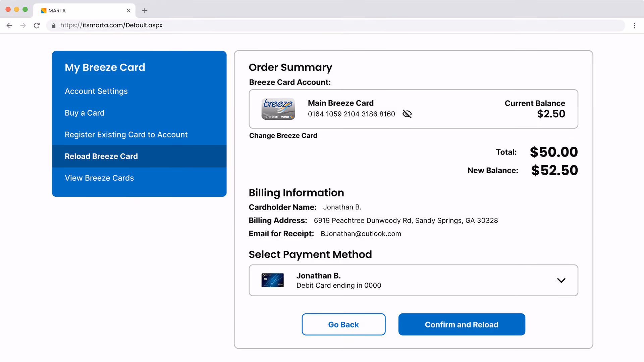This screenshot has width=644, height=362.
Task: Click the Go Back button
Action: tap(343, 324)
